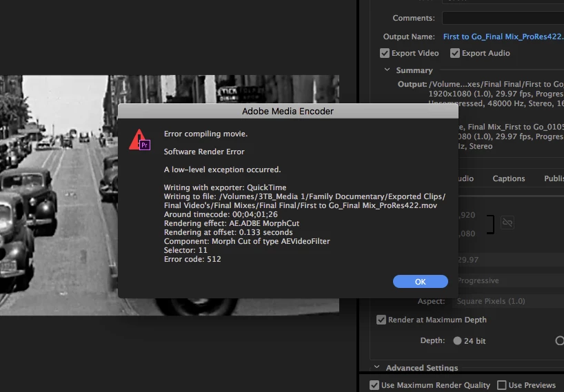Click the Premiere warning icon in dialog
The width and height of the screenshot is (564, 392).
click(x=139, y=140)
